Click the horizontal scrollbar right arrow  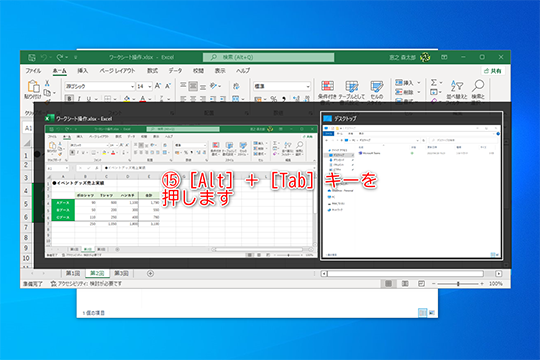click(499, 274)
